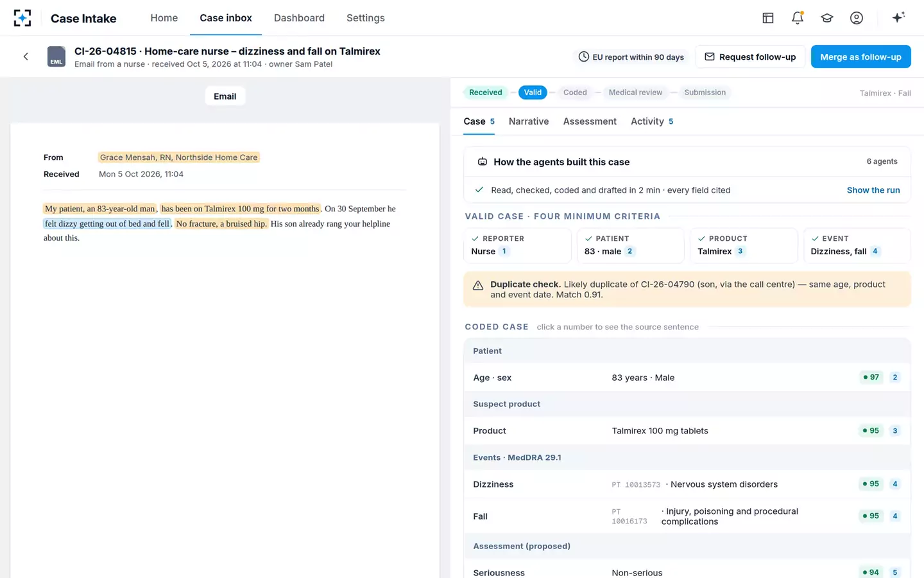This screenshot has height=578, width=924.
Task: Open the notifications bell
Action: click(x=798, y=18)
